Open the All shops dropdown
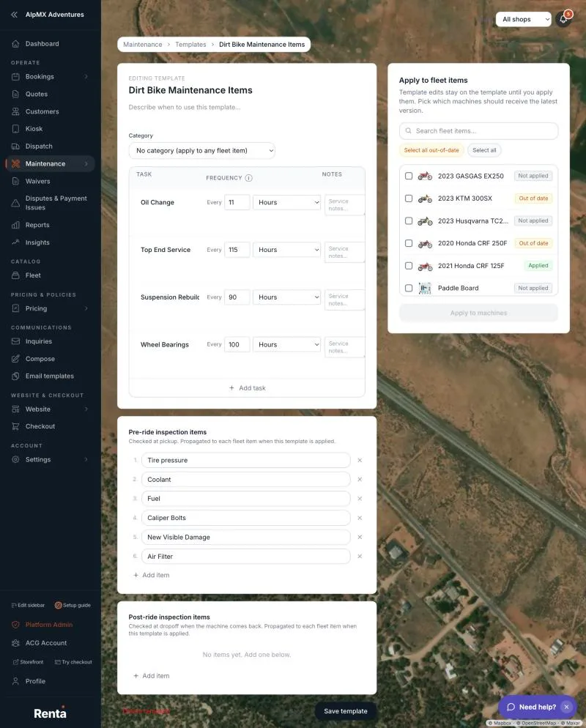 [x=523, y=19]
